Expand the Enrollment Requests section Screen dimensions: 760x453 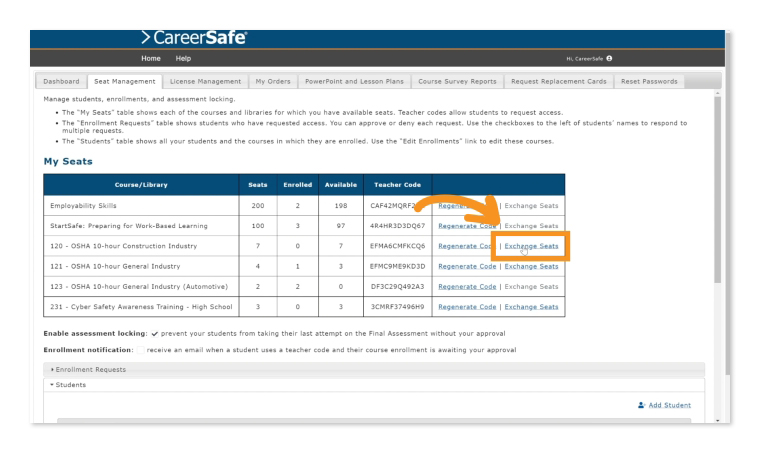tap(374, 370)
